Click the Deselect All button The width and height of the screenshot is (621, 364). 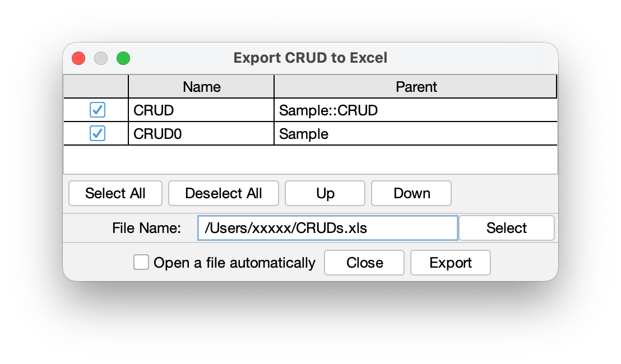point(223,193)
